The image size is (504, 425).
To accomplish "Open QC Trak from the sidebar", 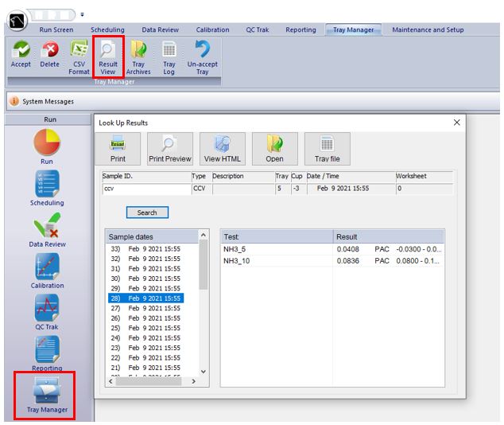I will pos(47,312).
